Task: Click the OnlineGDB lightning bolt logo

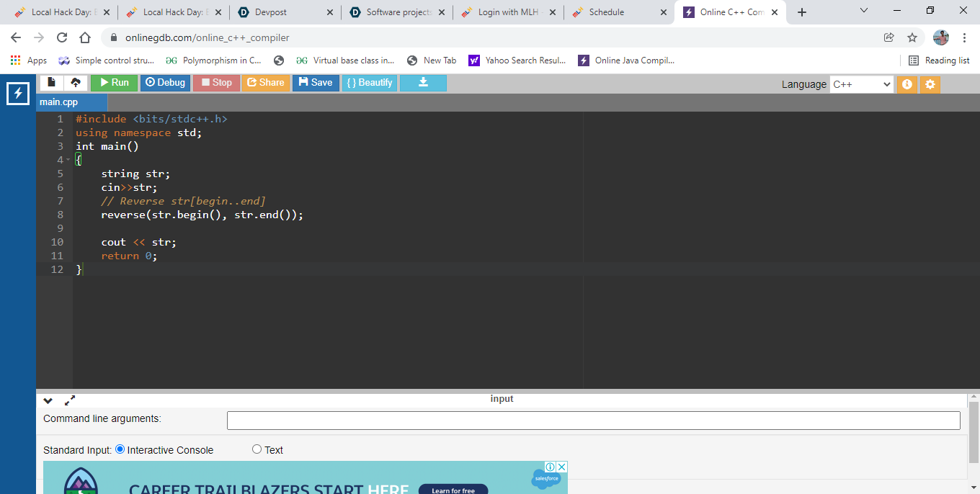Action: click(17, 93)
